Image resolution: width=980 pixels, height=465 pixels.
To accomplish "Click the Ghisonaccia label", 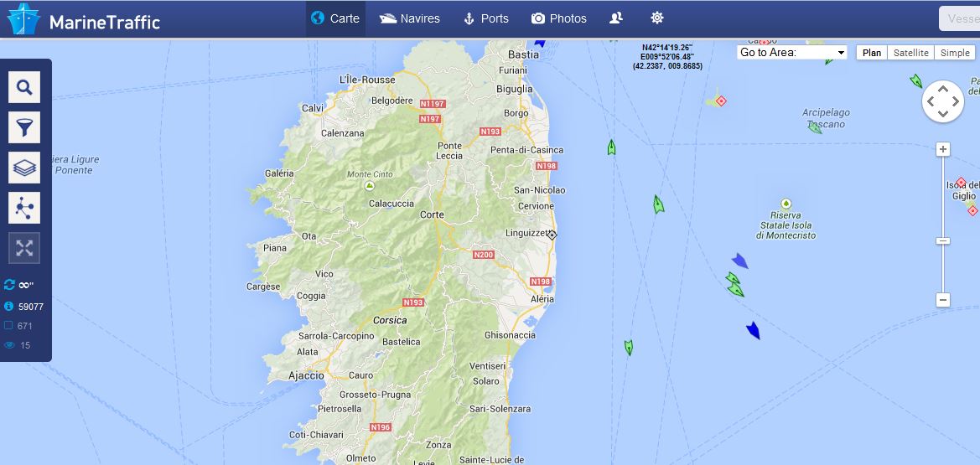I will click(x=510, y=335).
